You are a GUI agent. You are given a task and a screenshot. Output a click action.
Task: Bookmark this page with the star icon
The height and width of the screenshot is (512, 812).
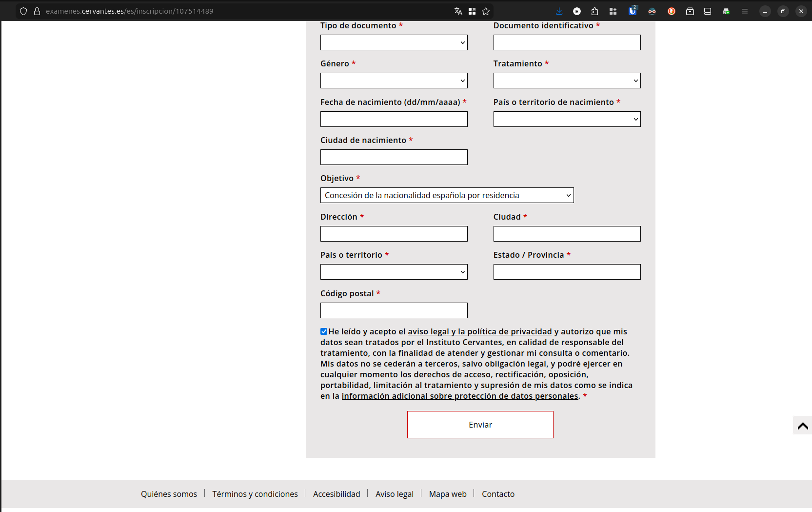click(486, 11)
